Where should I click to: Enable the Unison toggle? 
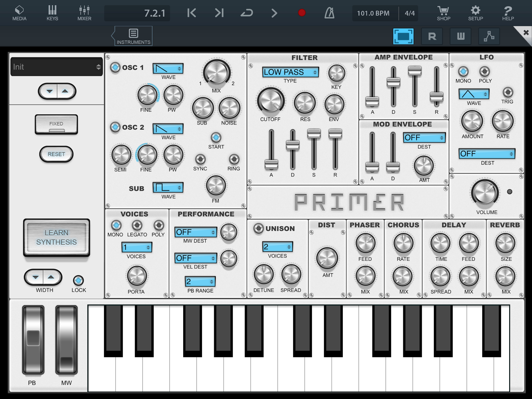[x=259, y=228]
